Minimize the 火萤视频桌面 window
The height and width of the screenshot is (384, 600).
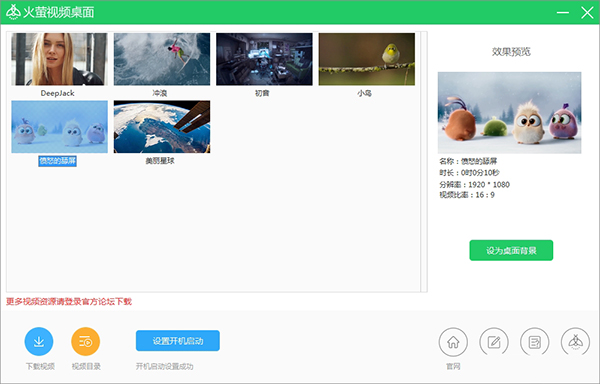point(562,13)
